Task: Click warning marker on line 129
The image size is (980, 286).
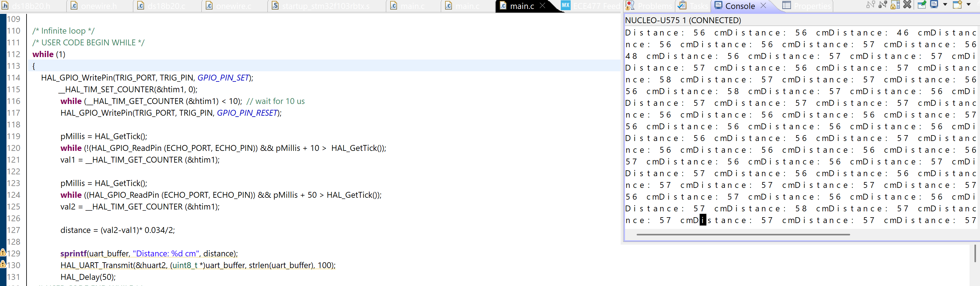Action: click(3, 253)
